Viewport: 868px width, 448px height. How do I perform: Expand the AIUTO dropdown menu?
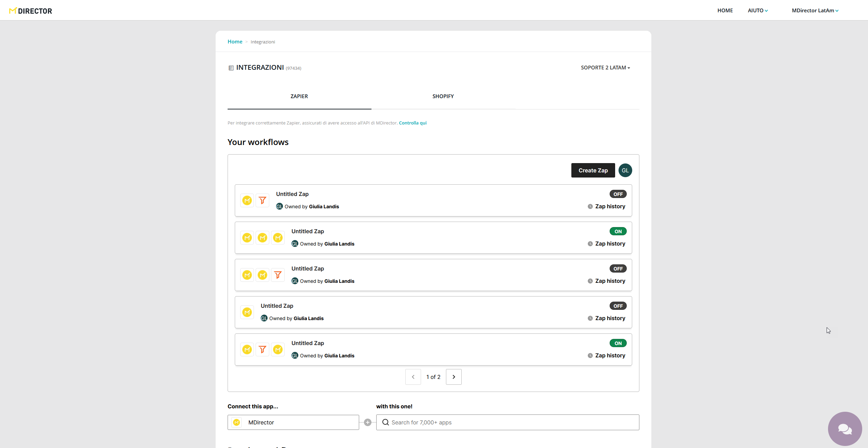coord(758,11)
